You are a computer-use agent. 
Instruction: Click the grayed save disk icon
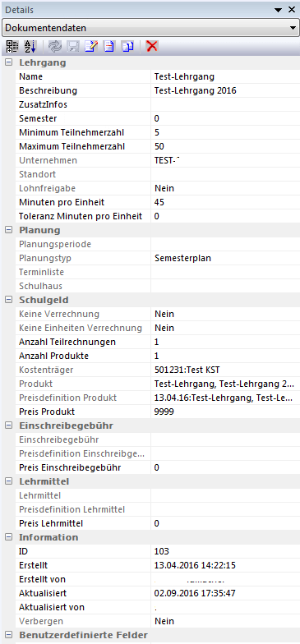tap(74, 46)
